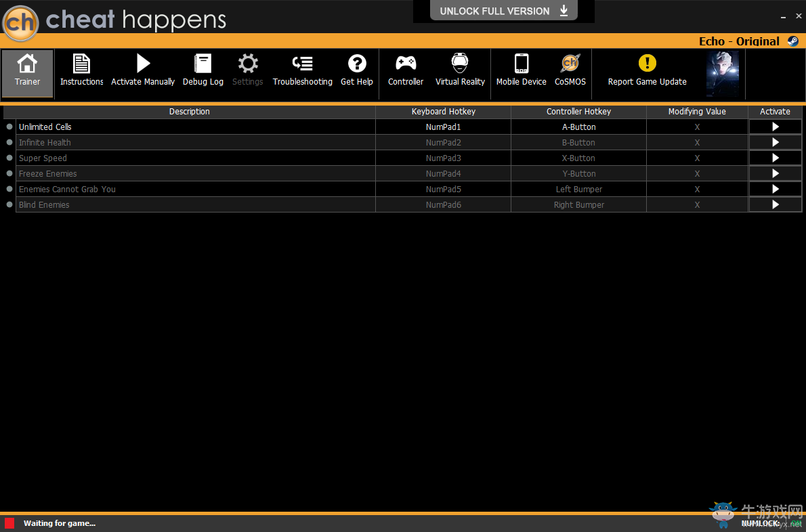Viewport: 806px width, 532px height.
Task: Click the Activate column header
Action: pyautogui.click(x=775, y=112)
